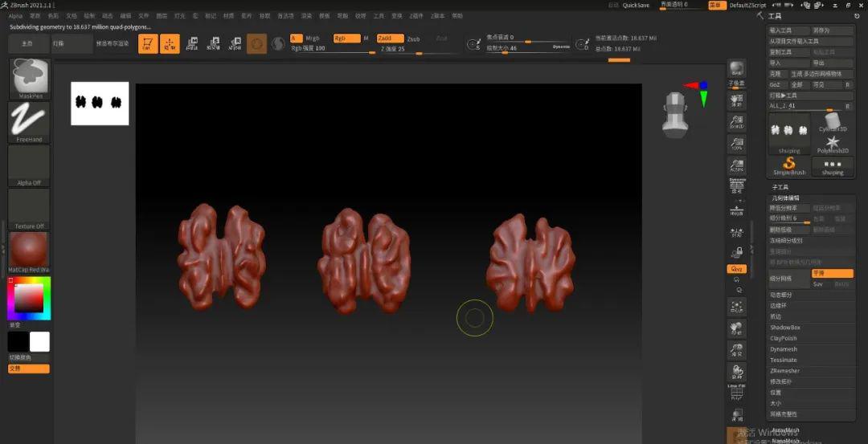Click the local symmetry L.Sym icon
This screenshot has width=868, height=444.
click(x=737, y=232)
